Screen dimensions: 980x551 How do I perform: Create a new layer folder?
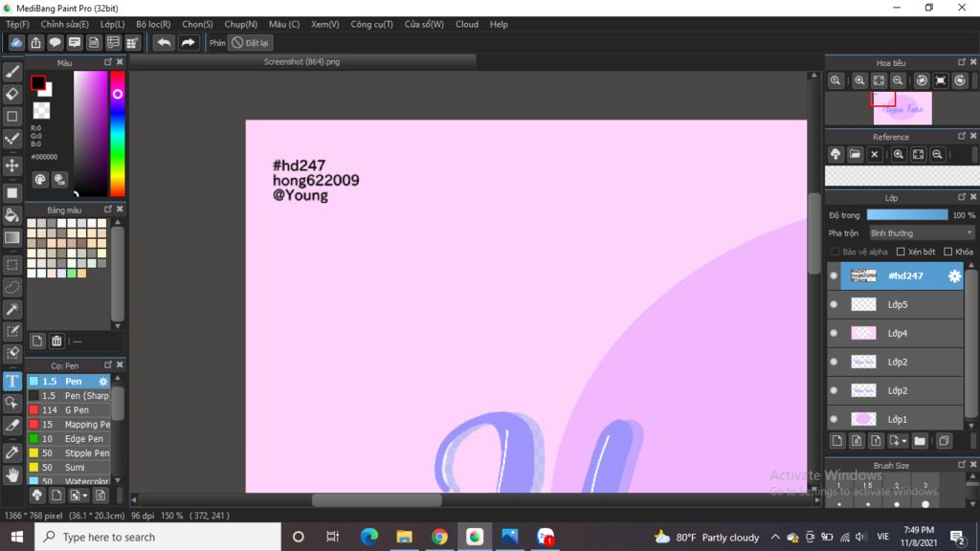(920, 441)
